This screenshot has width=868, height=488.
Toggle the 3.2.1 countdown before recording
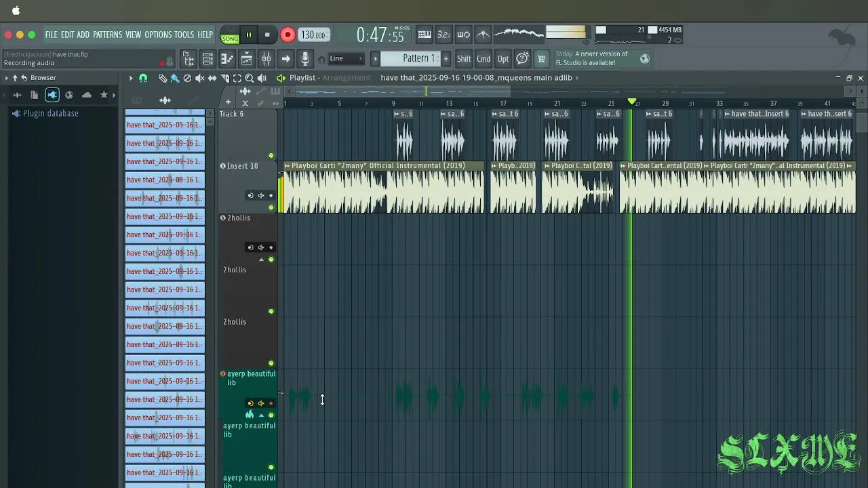(x=443, y=35)
